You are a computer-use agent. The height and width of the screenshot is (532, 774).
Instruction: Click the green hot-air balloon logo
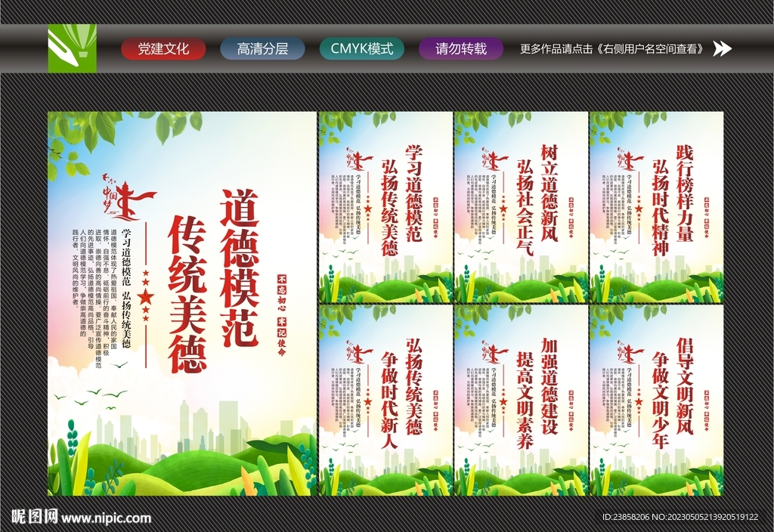(72, 48)
